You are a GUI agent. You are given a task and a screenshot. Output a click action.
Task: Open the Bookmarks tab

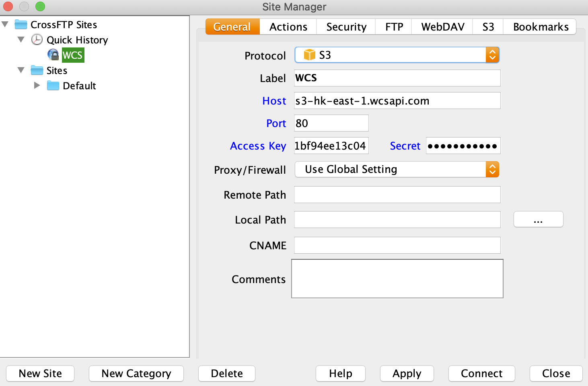(540, 27)
